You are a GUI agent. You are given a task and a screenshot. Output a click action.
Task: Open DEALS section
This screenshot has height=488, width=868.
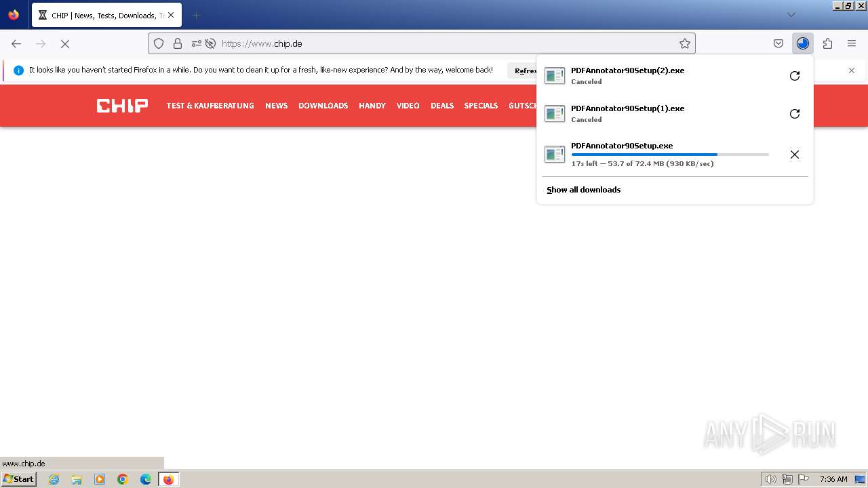(x=442, y=106)
